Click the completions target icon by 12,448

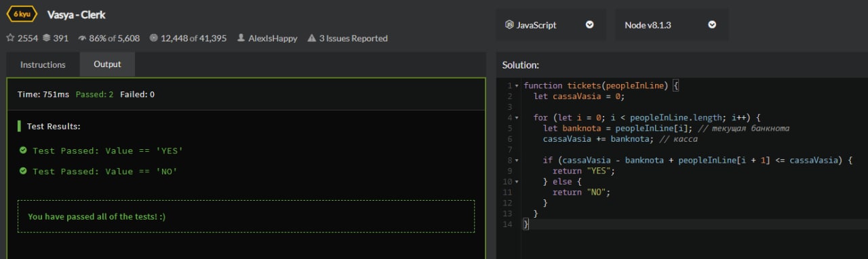point(153,39)
